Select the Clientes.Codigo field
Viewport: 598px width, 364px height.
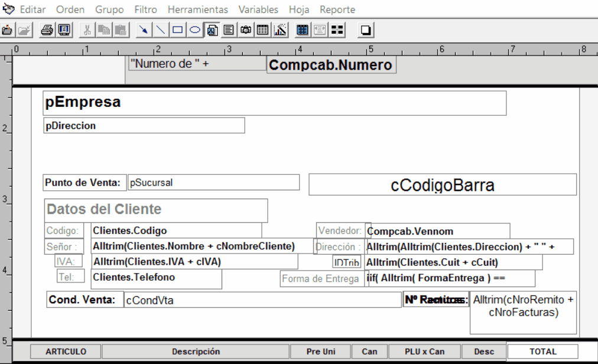pyautogui.click(x=176, y=230)
